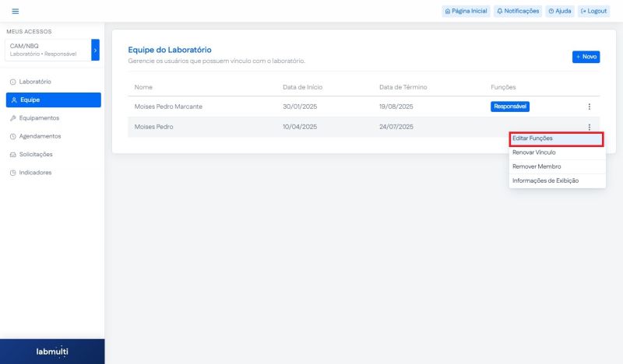Expand the CAM/NBQ access chevron

[x=95, y=50]
